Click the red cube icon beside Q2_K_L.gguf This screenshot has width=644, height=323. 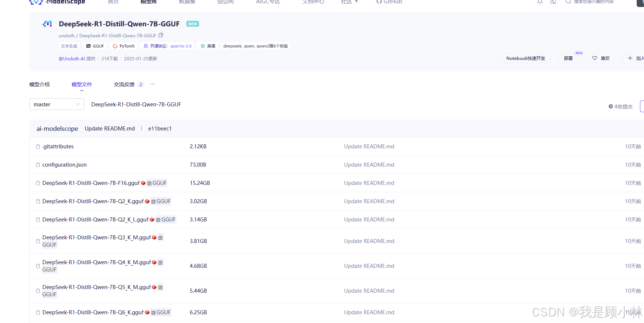pyautogui.click(x=152, y=220)
